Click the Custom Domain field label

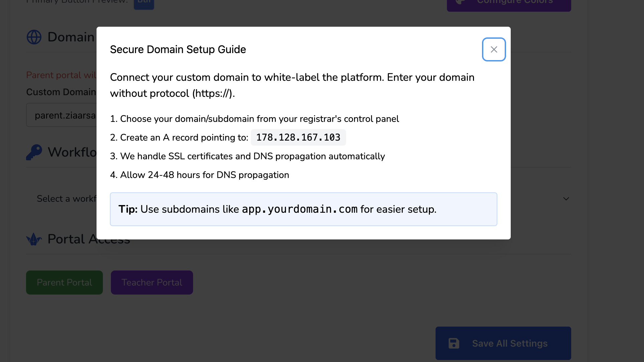click(61, 92)
